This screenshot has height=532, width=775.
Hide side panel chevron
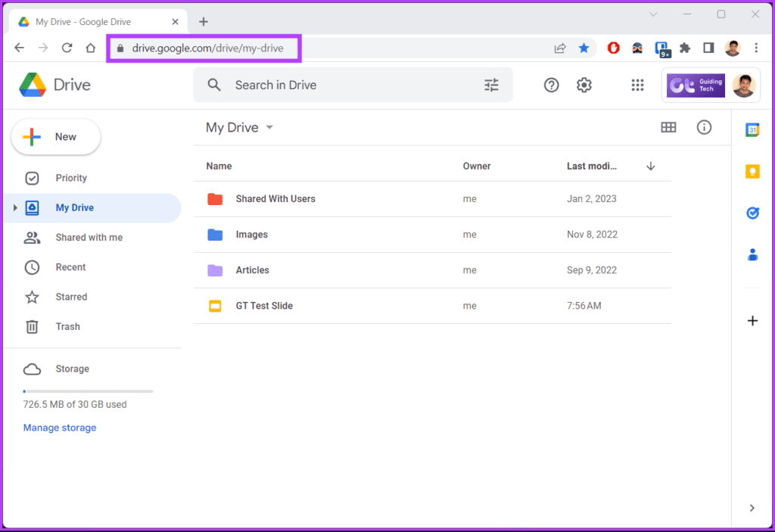[752, 508]
